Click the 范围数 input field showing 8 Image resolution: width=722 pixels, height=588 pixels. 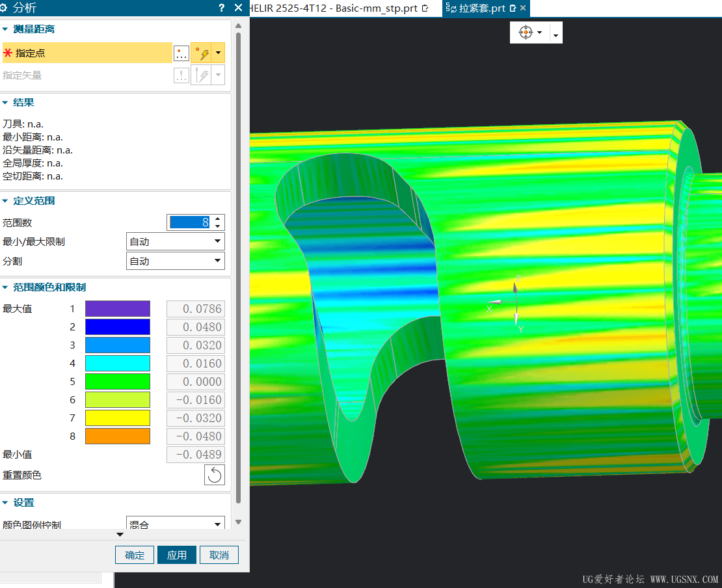[189, 222]
